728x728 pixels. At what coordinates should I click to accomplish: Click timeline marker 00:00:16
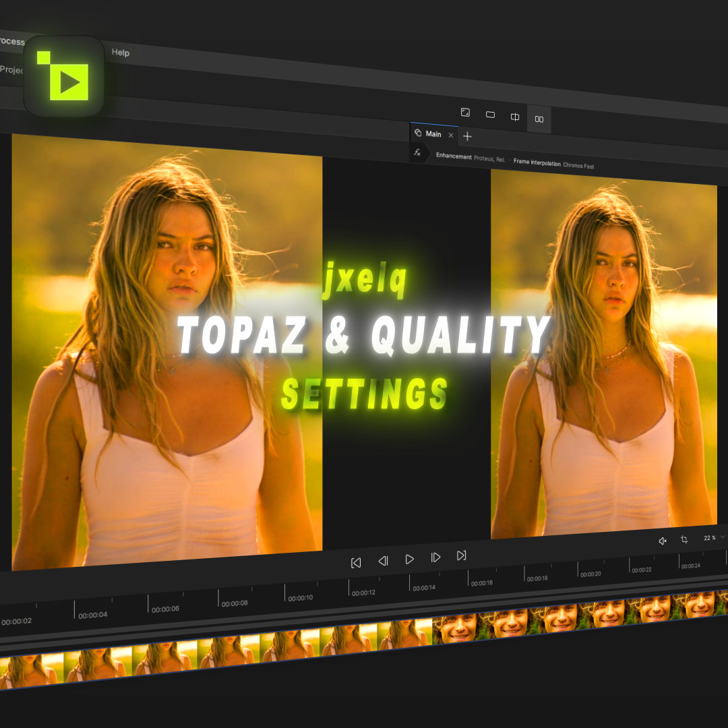click(481, 583)
